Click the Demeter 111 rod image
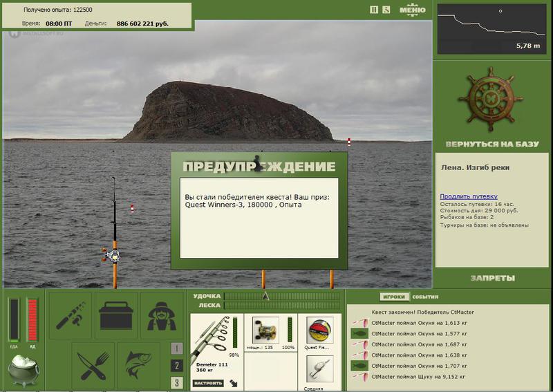553x392 pixels. 211,339
